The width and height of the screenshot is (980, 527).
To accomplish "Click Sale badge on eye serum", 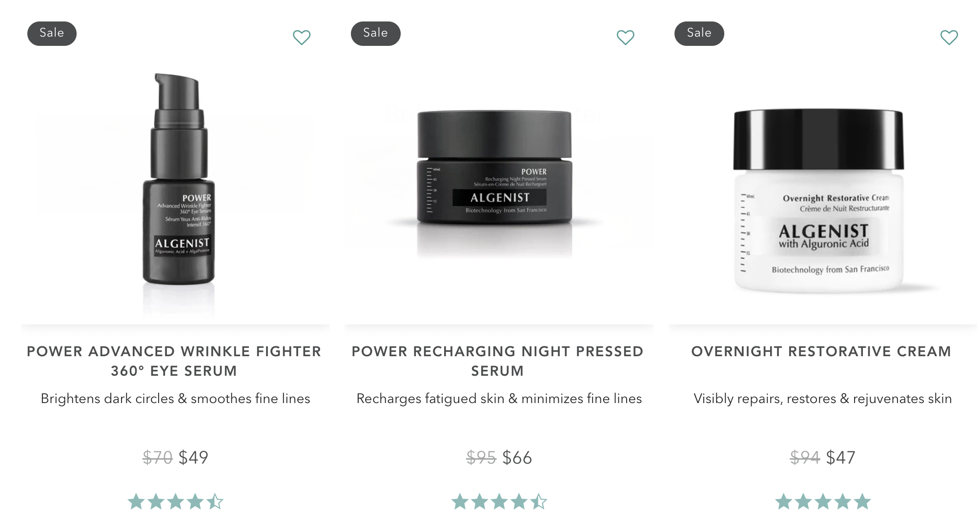I will 52,33.
